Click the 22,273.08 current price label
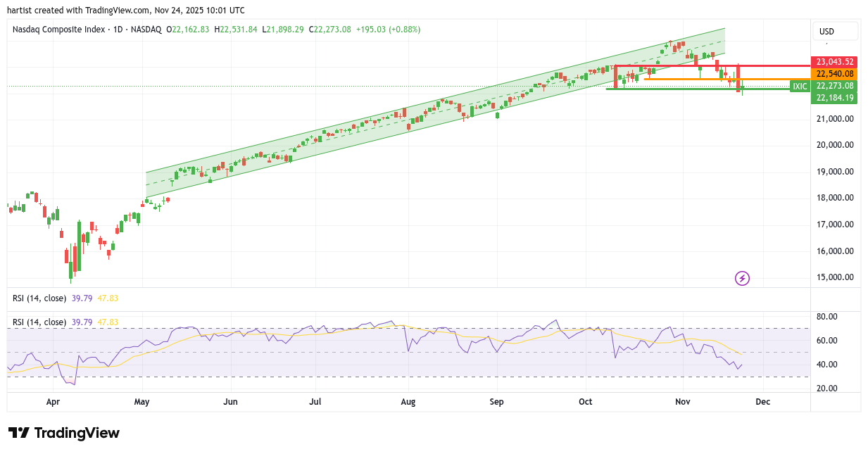 (834, 86)
